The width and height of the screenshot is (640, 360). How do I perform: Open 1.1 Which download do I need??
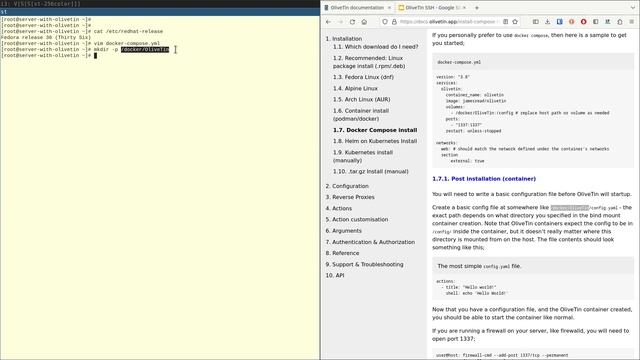[376, 47]
